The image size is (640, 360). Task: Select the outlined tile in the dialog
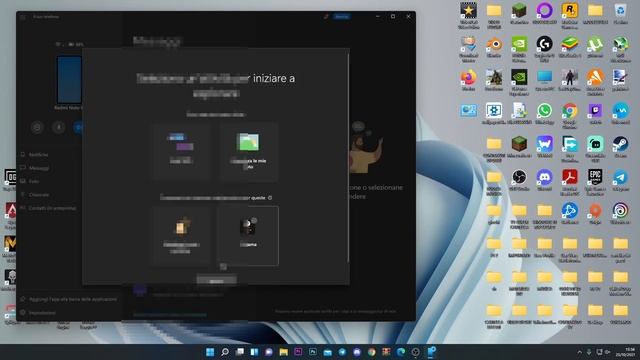[248, 236]
